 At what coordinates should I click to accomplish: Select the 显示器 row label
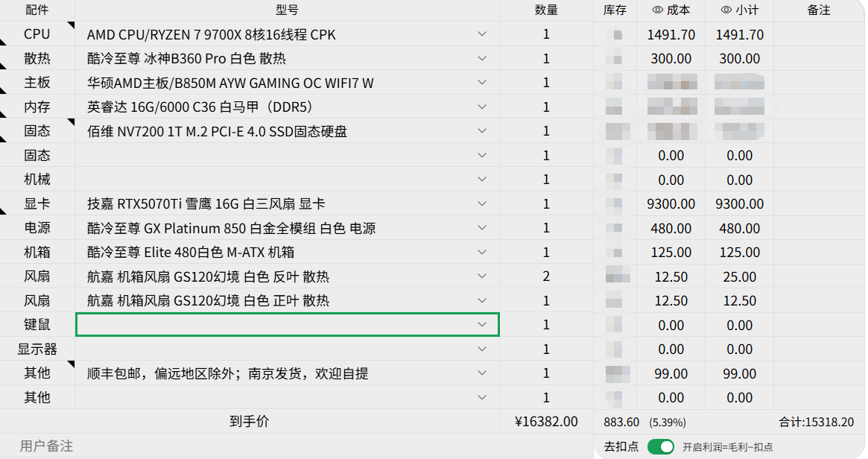pyautogui.click(x=37, y=349)
